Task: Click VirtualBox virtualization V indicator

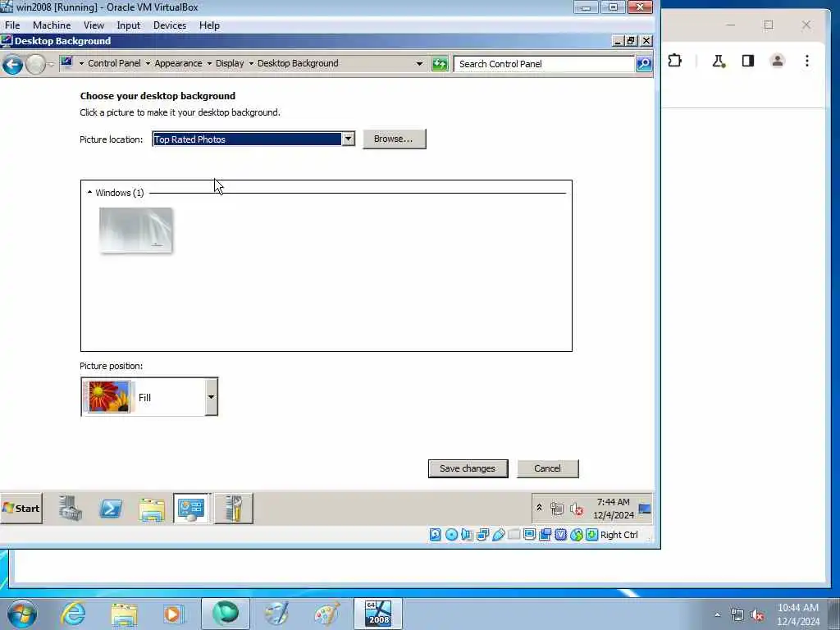Action: [x=560, y=535]
